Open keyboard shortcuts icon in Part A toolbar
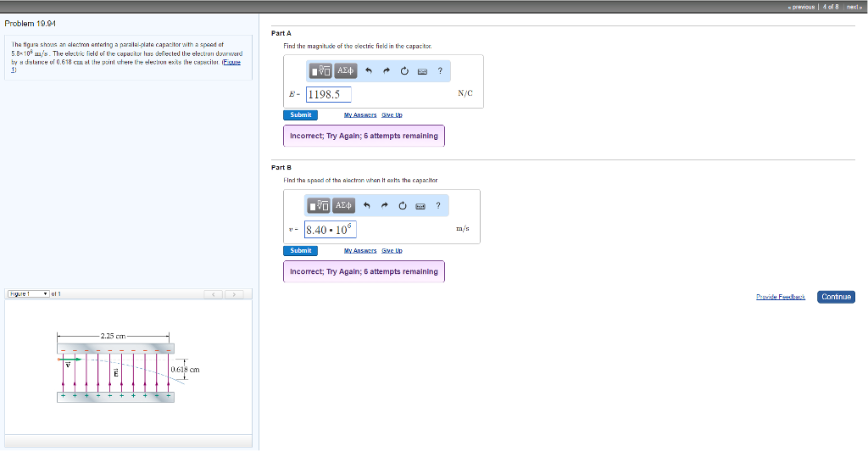The image size is (868, 452). [x=422, y=71]
